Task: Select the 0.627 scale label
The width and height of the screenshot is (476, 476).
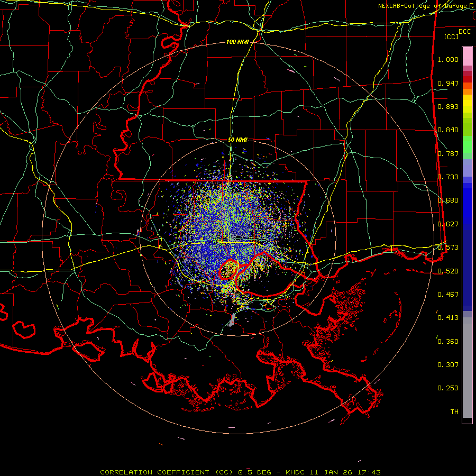Action: coord(448,224)
